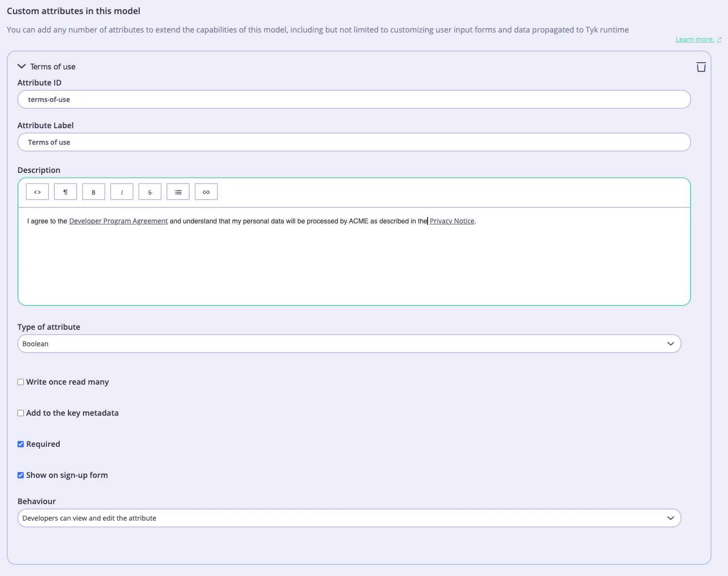The height and width of the screenshot is (576, 728).
Task: Click the Developer Program Agreement link
Action: tap(118, 220)
